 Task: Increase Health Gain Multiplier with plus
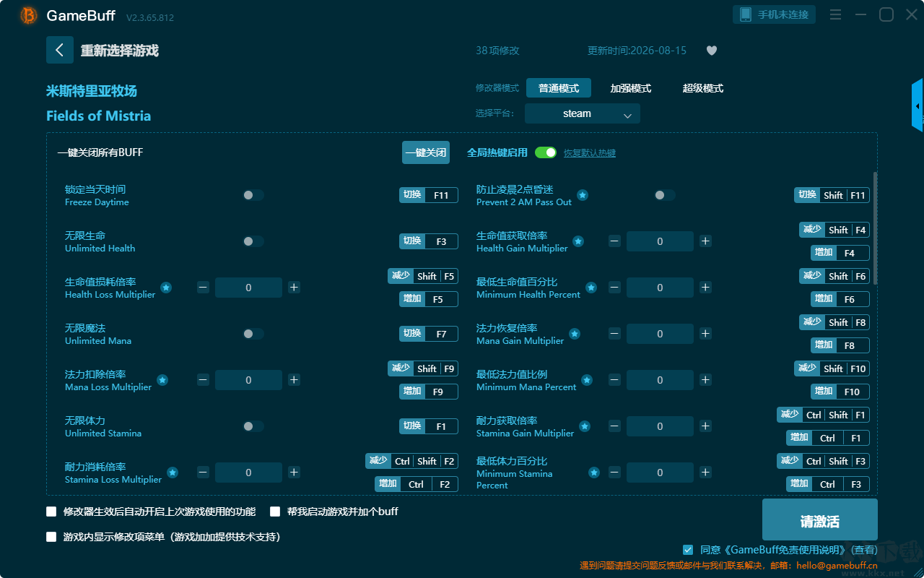pos(705,241)
